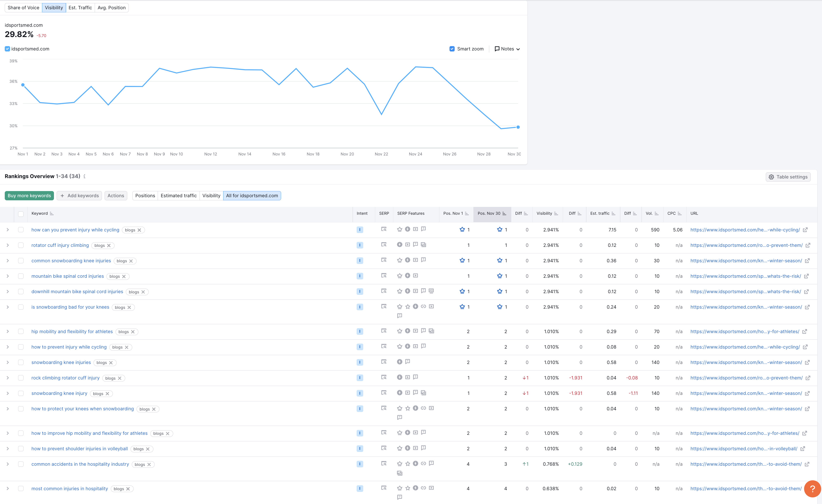Sort by the Vol. column icon
This screenshot has width=822, height=504.
click(656, 213)
